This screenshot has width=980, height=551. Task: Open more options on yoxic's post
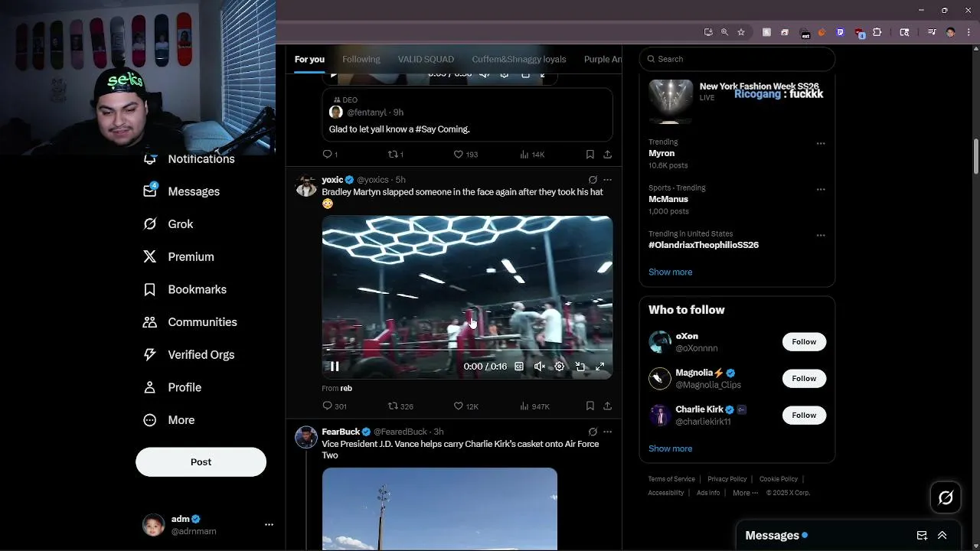click(x=607, y=180)
